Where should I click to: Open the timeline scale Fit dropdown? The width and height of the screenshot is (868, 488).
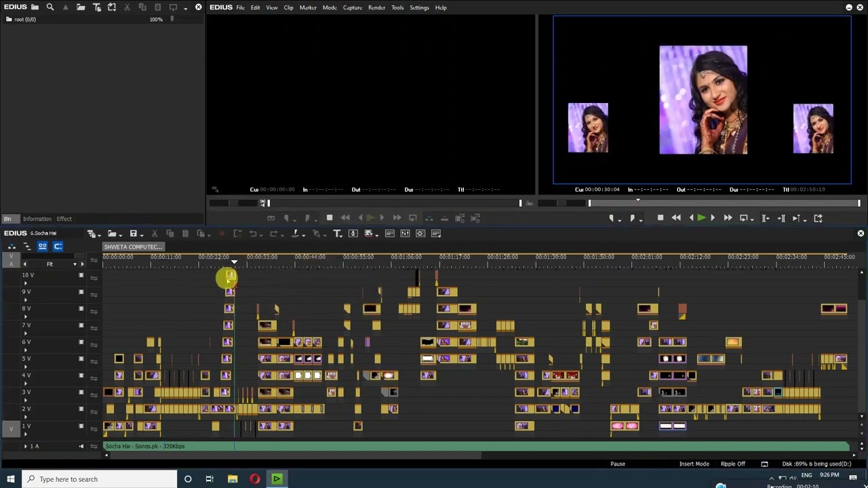point(75,264)
